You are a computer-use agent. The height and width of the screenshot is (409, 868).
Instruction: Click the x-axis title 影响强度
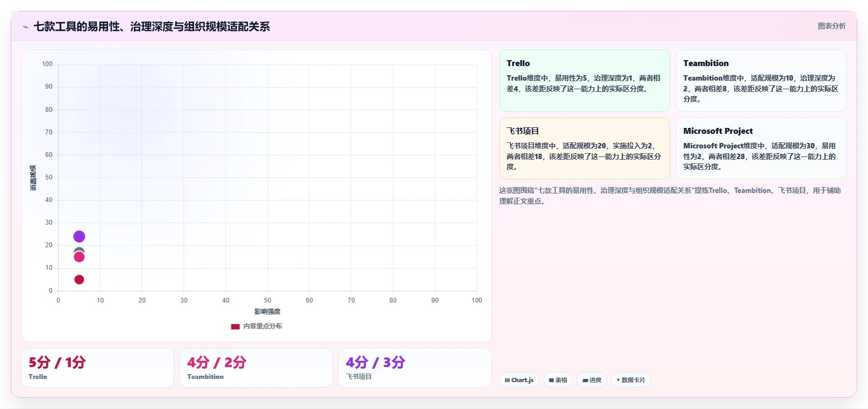click(x=267, y=312)
